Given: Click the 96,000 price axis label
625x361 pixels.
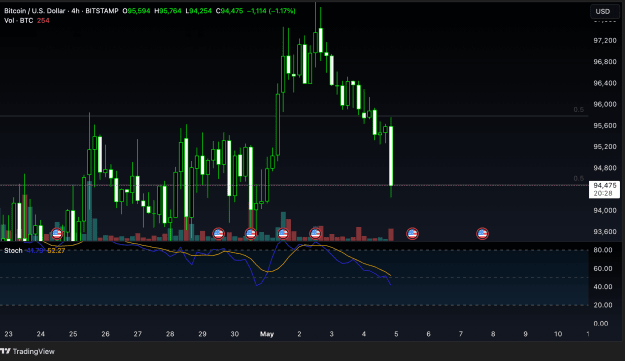Looking at the screenshot, I should click(x=605, y=104).
